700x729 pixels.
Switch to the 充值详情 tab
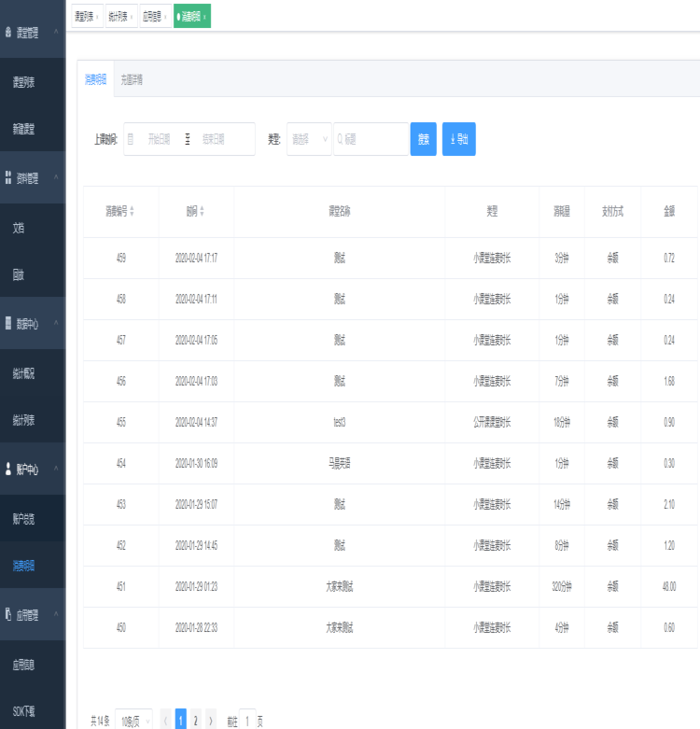[x=131, y=80]
